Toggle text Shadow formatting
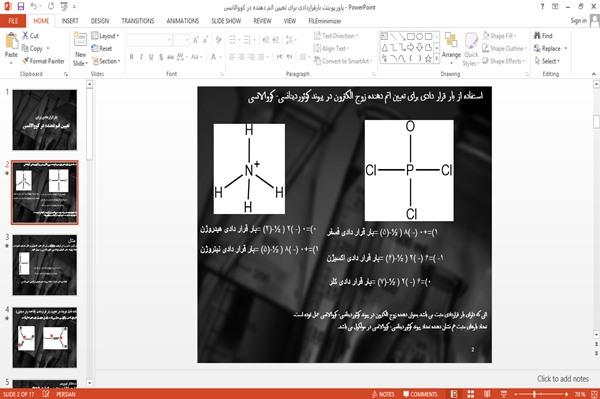This screenshot has width=600, height=399. tap(161, 57)
